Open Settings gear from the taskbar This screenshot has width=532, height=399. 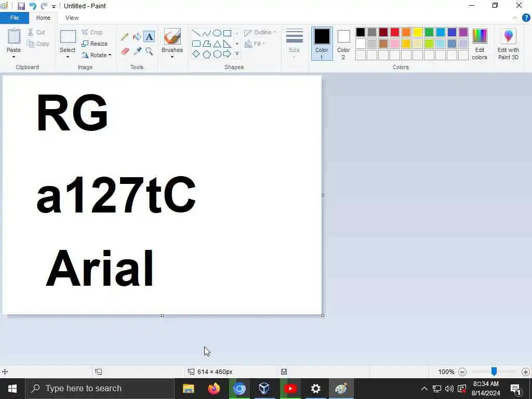315,389
